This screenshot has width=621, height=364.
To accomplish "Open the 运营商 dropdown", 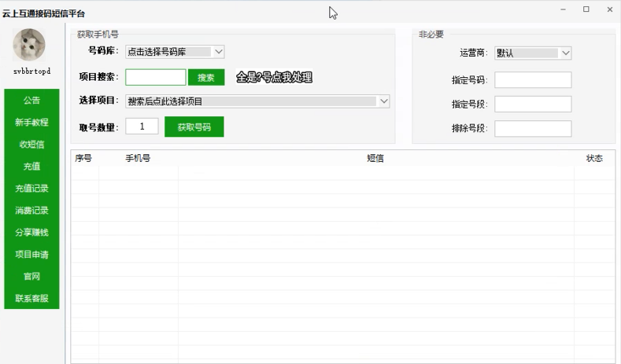I will point(533,53).
